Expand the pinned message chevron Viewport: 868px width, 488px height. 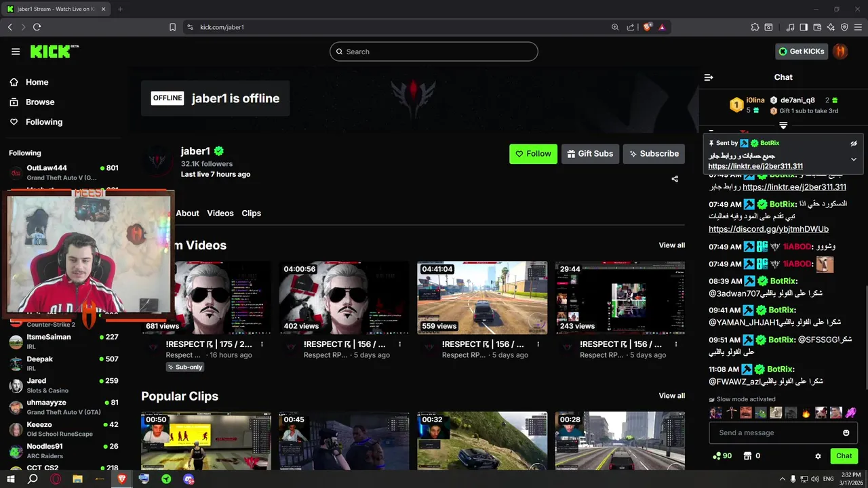[854, 159]
